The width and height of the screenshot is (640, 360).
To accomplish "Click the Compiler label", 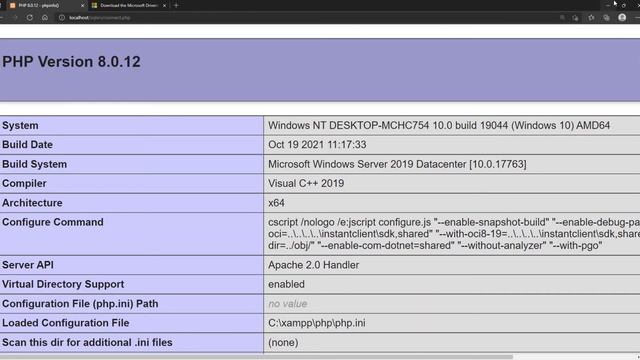I will pyautogui.click(x=24, y=183).
